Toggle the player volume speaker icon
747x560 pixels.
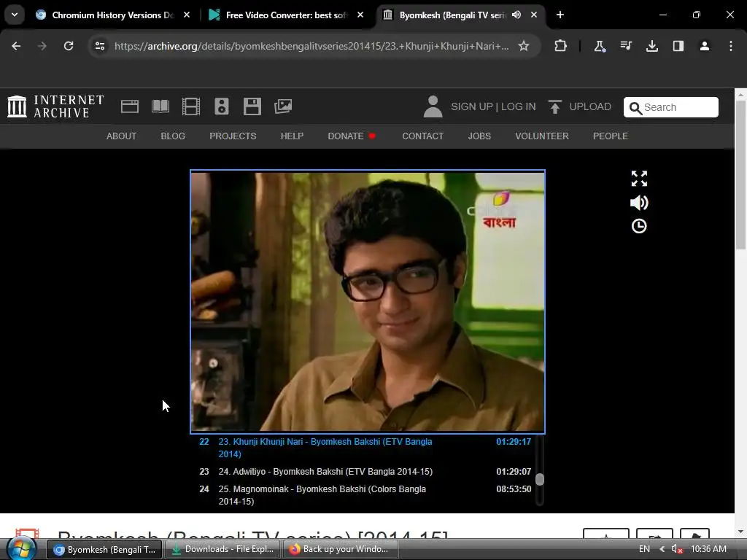point(639,203)
